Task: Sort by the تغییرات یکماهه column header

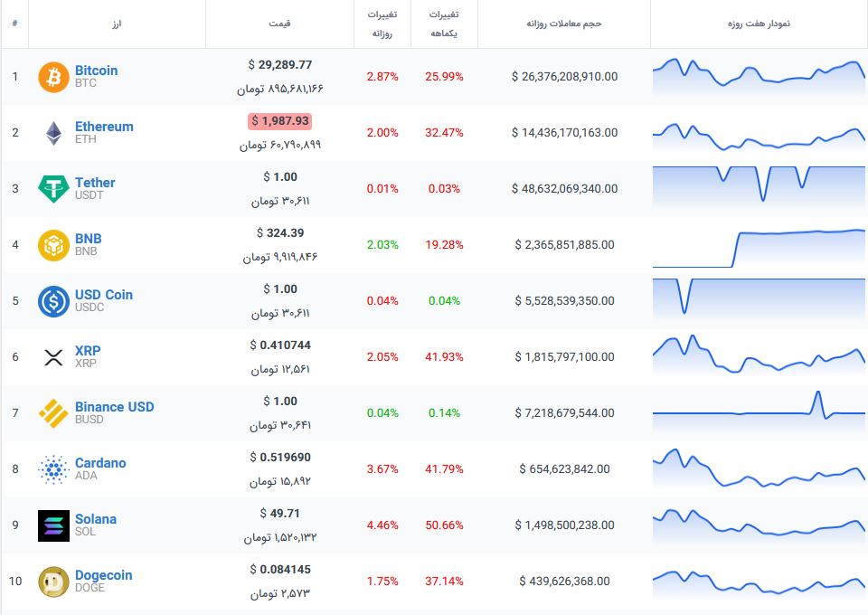Action: [444, 24]
